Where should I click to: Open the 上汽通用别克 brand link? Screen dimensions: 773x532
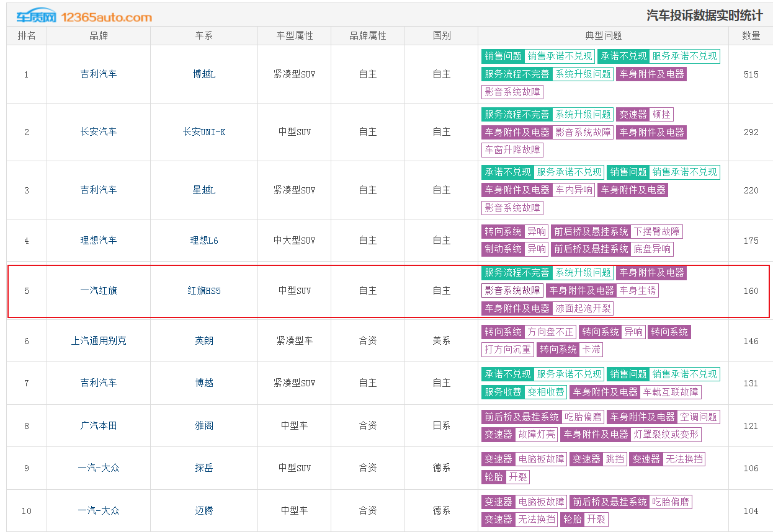[99, 341]
